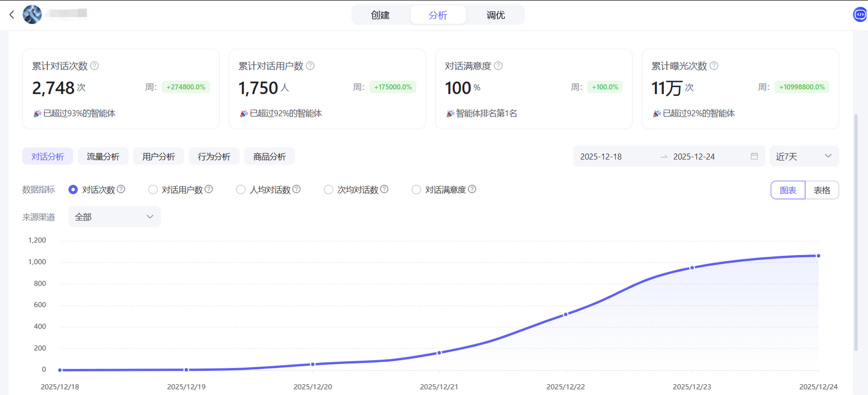Show help for top 对话满意度 card
868x395 pixels.
click(498, 66)
